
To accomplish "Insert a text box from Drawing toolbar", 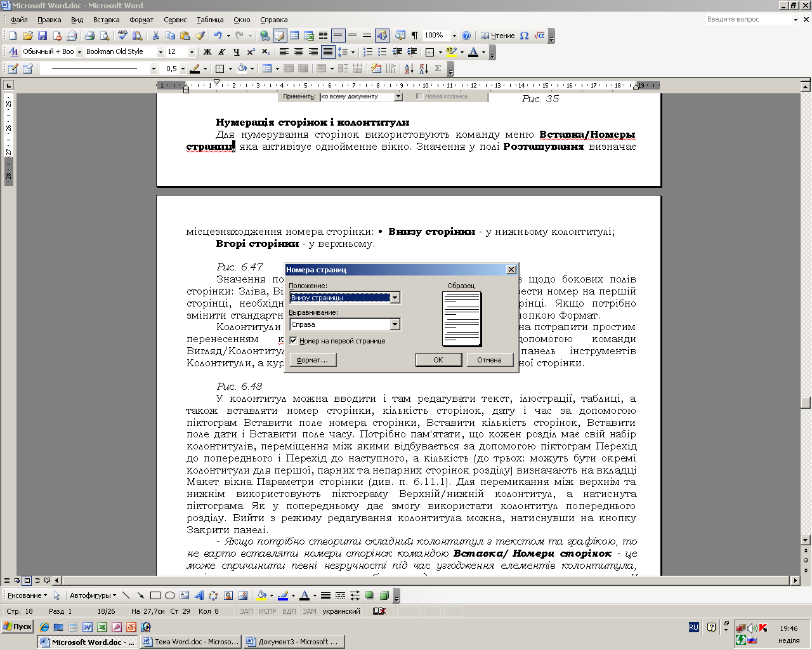I will pyautogui.click(x=185, y=595).
